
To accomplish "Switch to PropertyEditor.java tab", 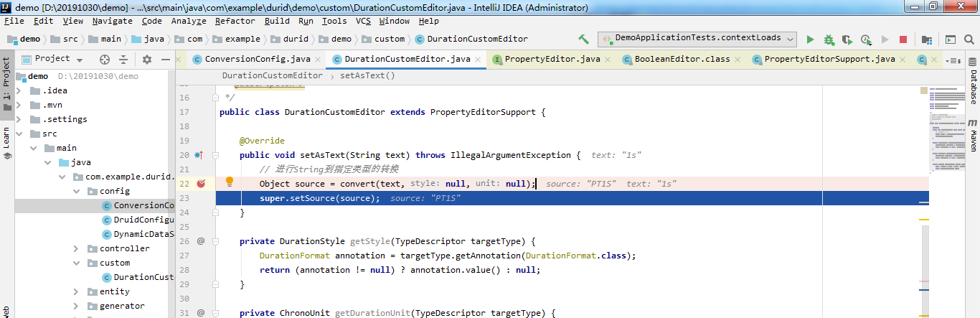I will coord(551,60).
